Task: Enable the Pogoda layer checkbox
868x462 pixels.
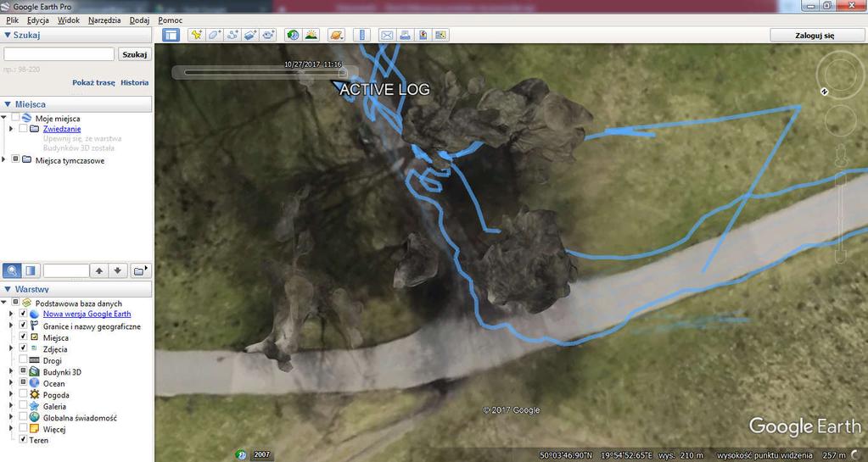Action: (x=23, y=394)
